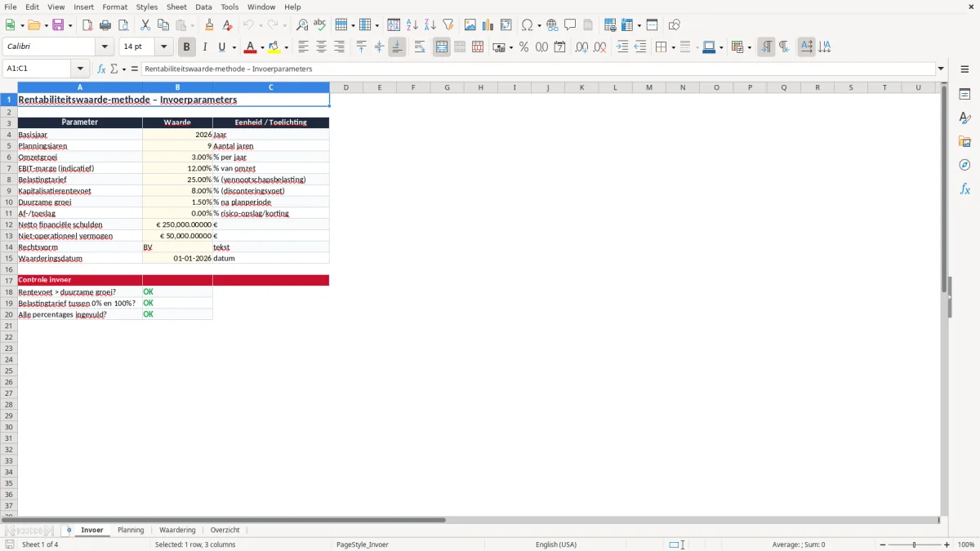Toggle Bold formatting
This screenshot has width=980, height=551.
[x=187, y=47]
